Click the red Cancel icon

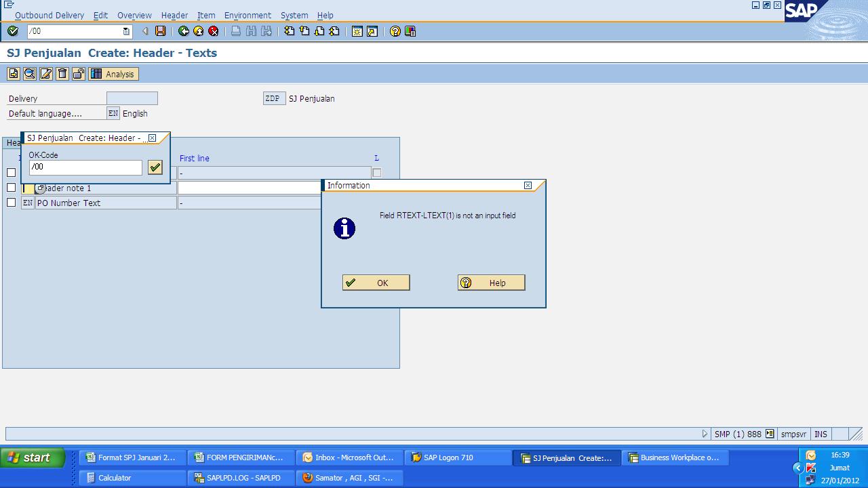click(x=214, y=31)
